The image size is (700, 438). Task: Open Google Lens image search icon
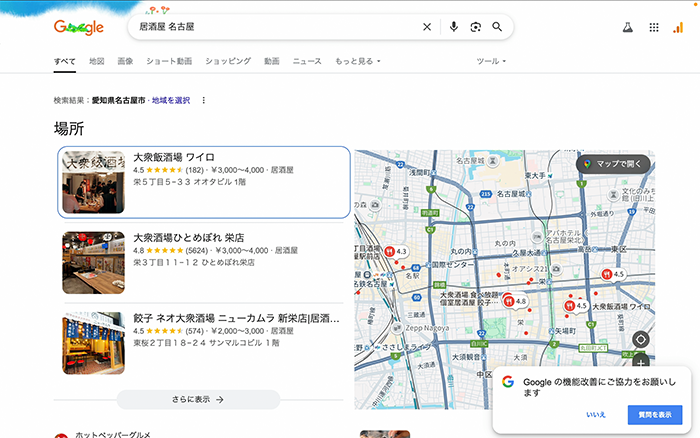click(x=476, y=27)
